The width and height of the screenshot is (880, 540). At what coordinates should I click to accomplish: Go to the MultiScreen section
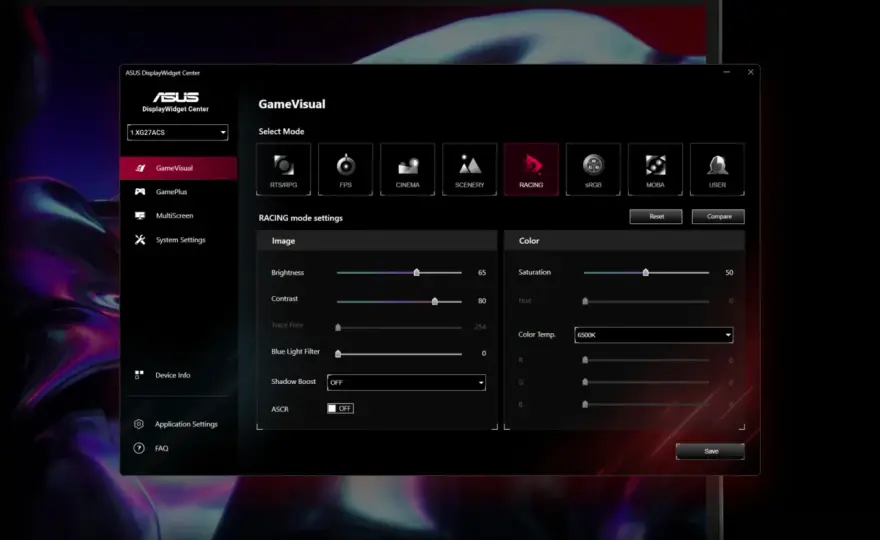pos(175,216)
